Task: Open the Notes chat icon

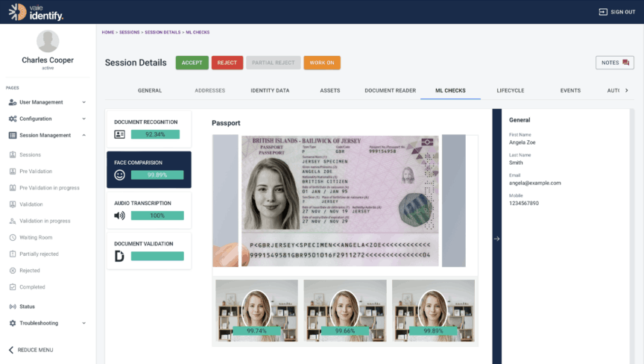Action: 625,63
